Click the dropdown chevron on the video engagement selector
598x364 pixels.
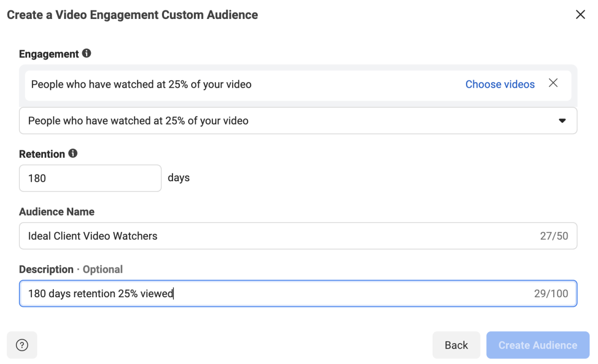tap(562, 121)
